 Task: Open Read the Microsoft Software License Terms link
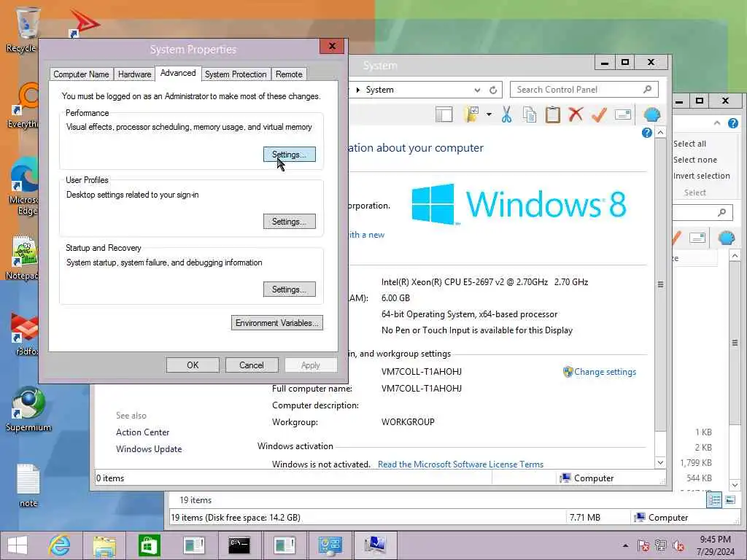[x=460, y=464]
